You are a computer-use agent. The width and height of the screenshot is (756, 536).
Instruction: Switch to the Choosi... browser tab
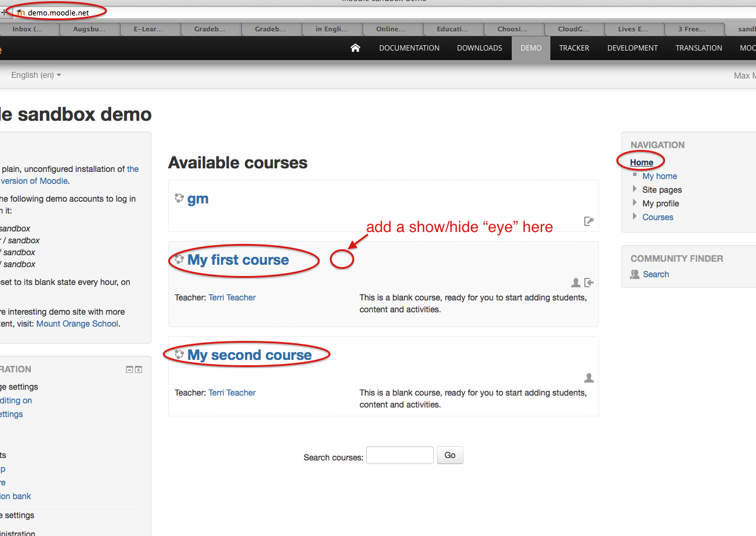(x=513, y=29)
